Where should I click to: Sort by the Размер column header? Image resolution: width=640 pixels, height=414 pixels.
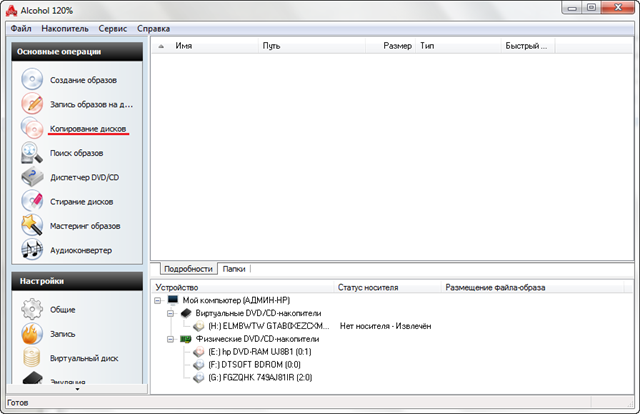click(x=391, y=46)
